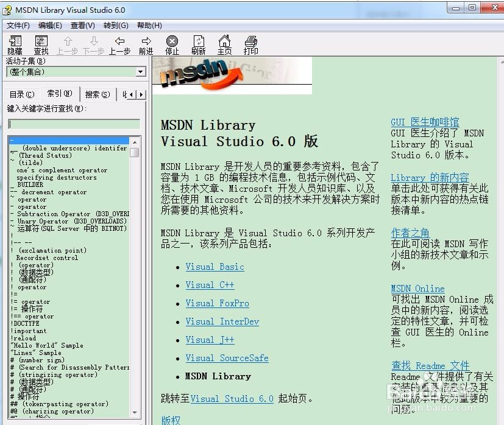Open the 转到(G) menu
Image resolution: width=504 pixels, height=425 pixels.
116,26
